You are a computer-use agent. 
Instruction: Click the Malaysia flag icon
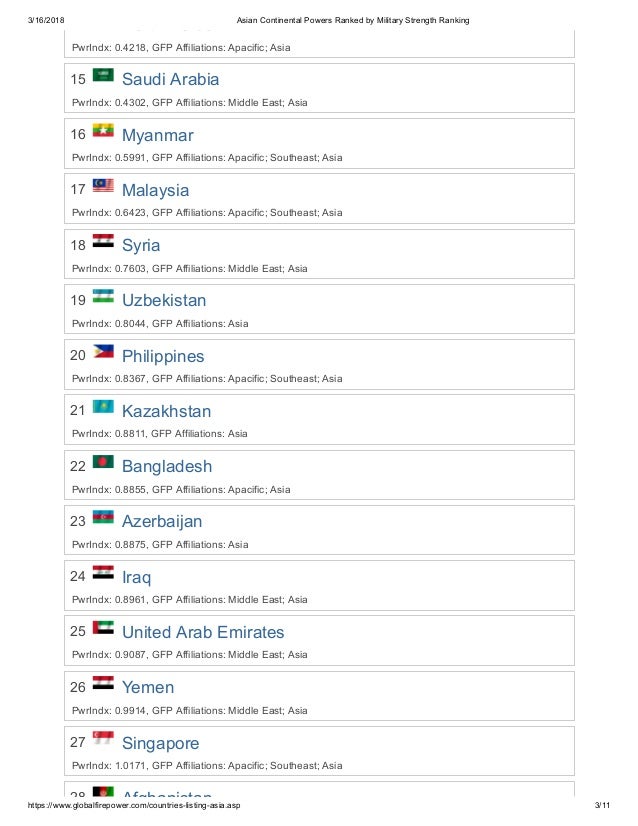click(103, 185)
